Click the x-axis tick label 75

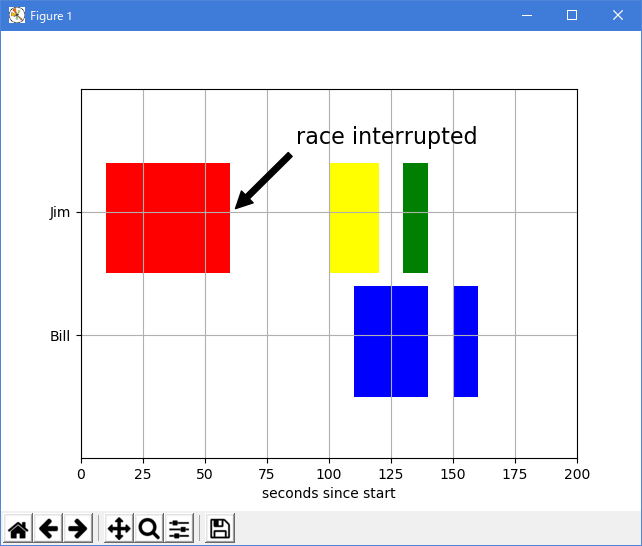267,474
